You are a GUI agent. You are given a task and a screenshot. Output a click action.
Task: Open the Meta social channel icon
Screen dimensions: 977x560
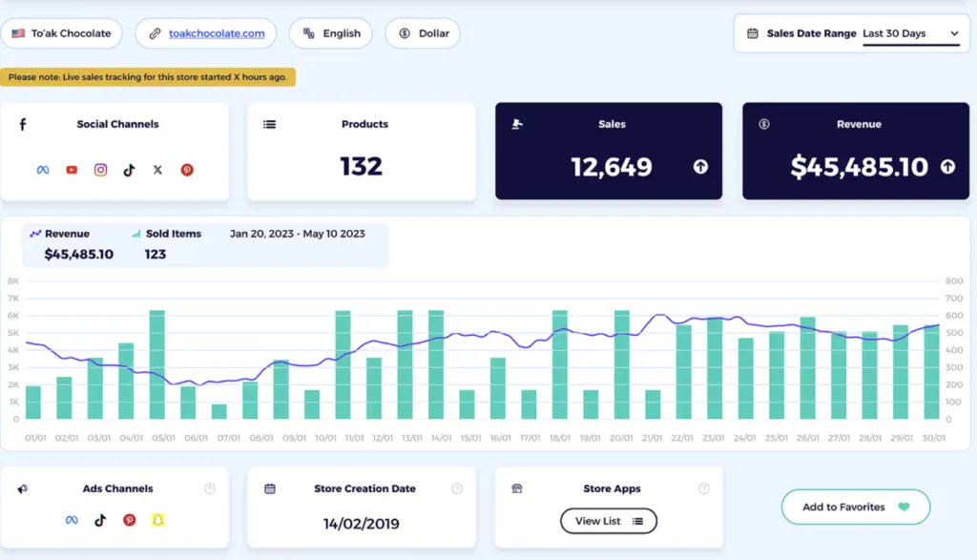(x=42, y=169)
